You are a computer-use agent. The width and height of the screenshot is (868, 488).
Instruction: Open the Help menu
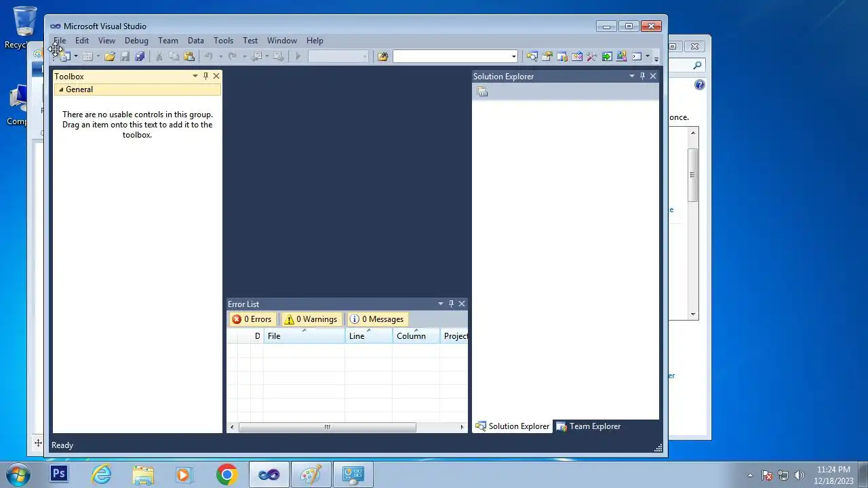[x=315, y=41]
